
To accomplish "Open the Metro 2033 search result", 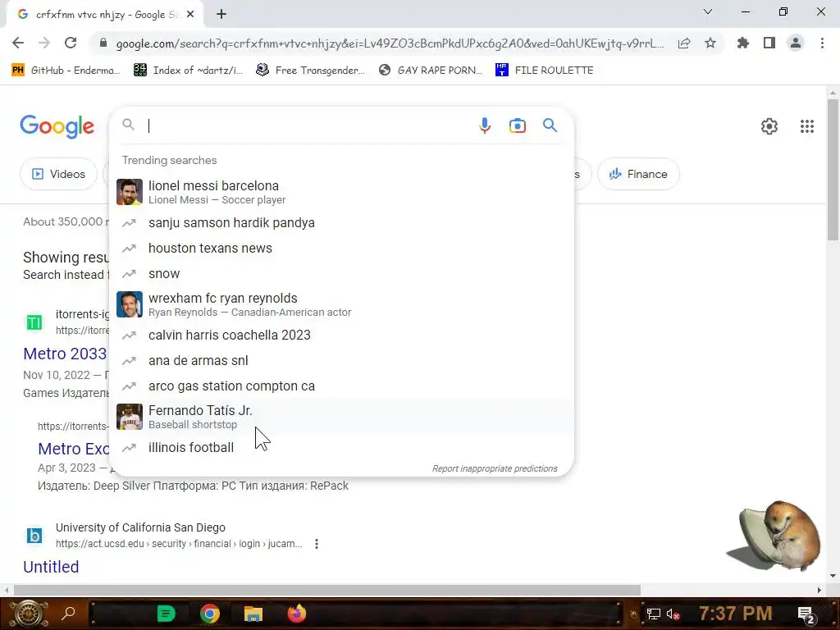I will [x=65, y=354].
